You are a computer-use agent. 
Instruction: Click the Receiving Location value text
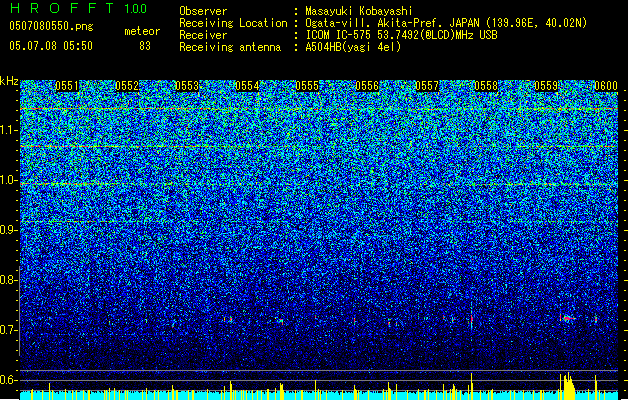tap(446, 23)
